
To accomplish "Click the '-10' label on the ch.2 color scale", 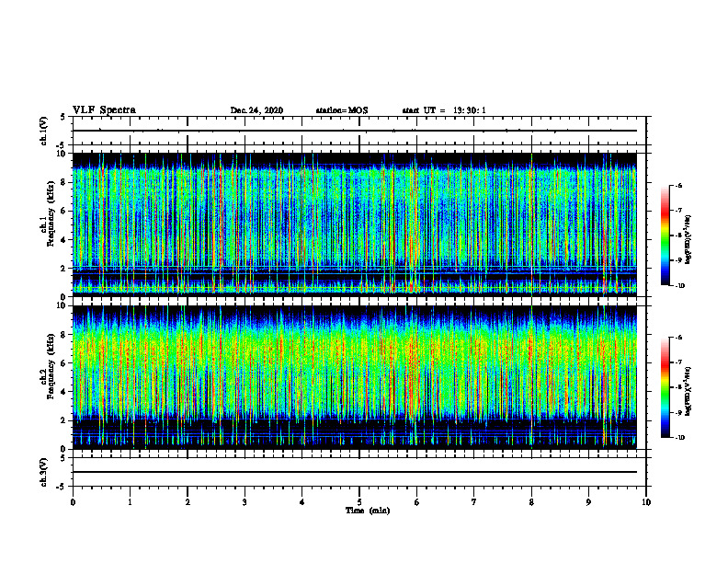I will pos(679,438).
